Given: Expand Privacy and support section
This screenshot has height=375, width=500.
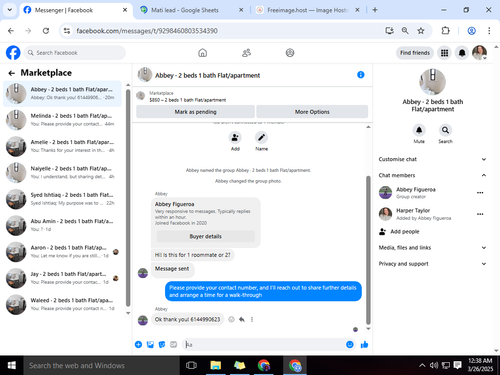Looking at the screenshot, I should 432,264.
